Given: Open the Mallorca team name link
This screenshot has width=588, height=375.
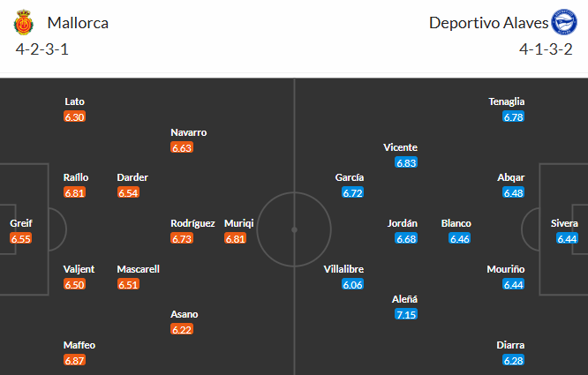Looking at the screenshot, I should tap(79, 23).
